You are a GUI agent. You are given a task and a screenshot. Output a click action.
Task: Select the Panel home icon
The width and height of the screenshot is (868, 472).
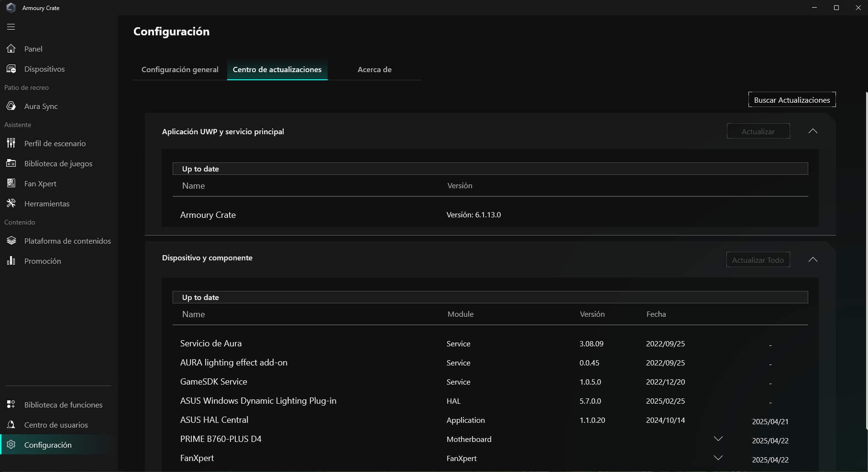[11, 48]
